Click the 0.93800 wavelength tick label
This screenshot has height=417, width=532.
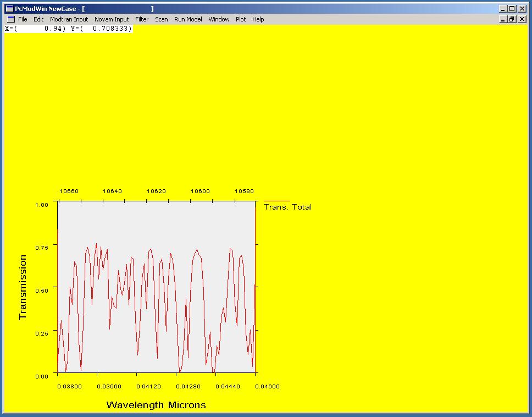(70, 386)
